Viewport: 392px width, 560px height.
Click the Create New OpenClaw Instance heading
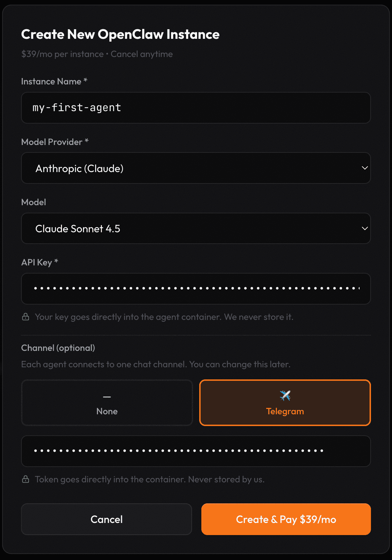point(120,34)
